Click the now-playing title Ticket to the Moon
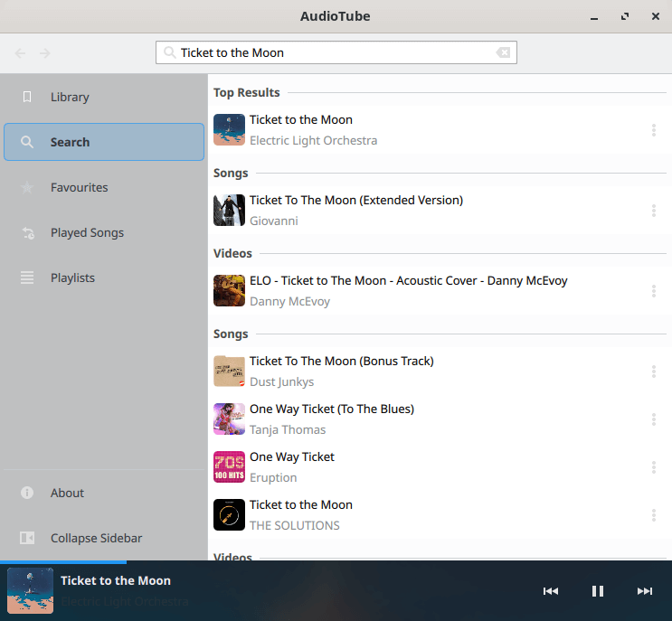Viewport: 672px width, 621px height. [x=116, y=580]
